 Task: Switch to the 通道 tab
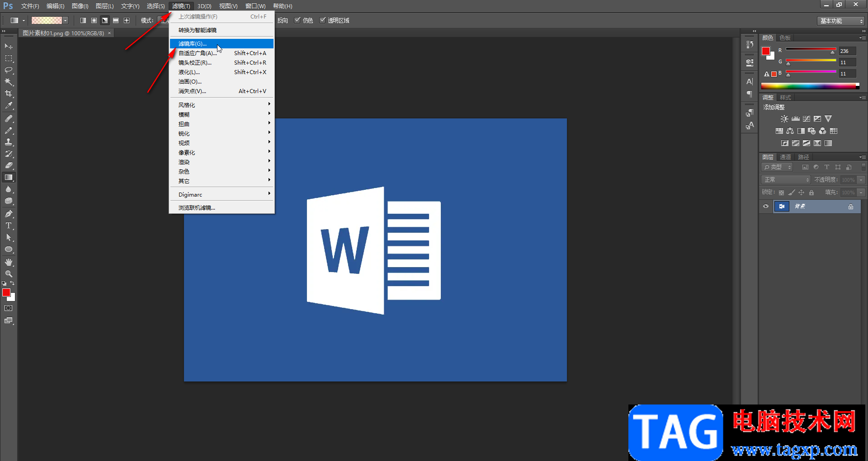(785, 157)
